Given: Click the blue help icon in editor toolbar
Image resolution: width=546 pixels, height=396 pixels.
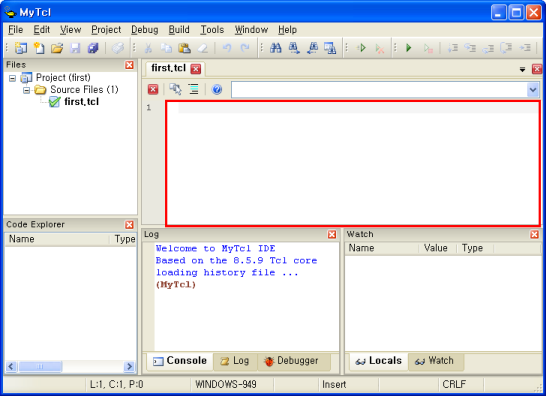Looking at the screenshot, I should tap(217, 90).
